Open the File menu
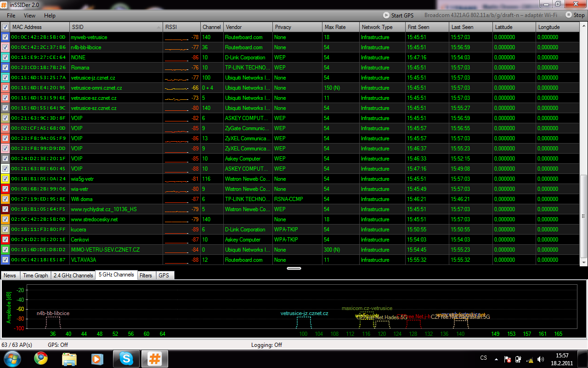 click(11, 16)
